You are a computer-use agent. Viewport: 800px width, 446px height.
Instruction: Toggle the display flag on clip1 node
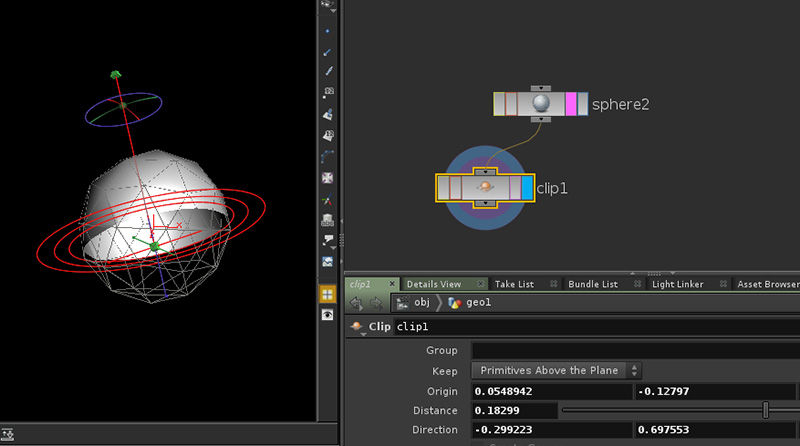[527, 187]
